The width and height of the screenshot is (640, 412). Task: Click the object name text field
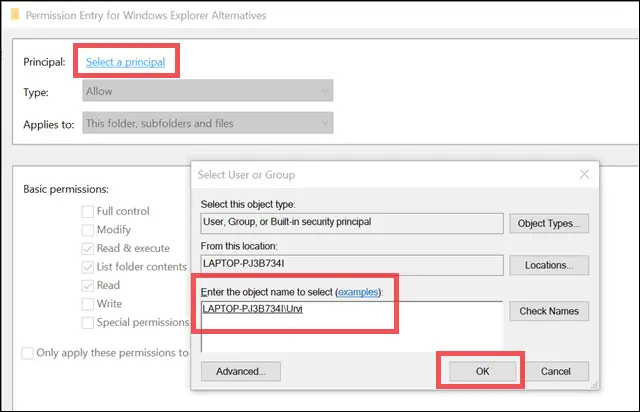pyautogui.click(x=350, y=326)
